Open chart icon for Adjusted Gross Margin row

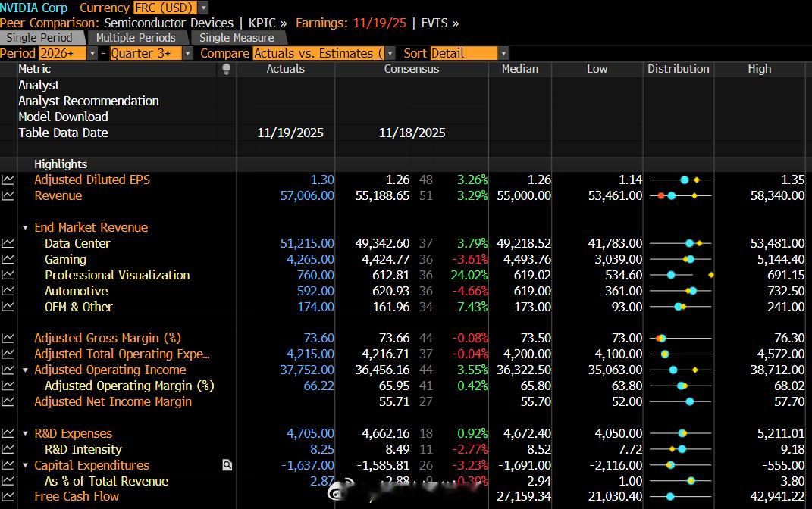(x=8, y=339)
